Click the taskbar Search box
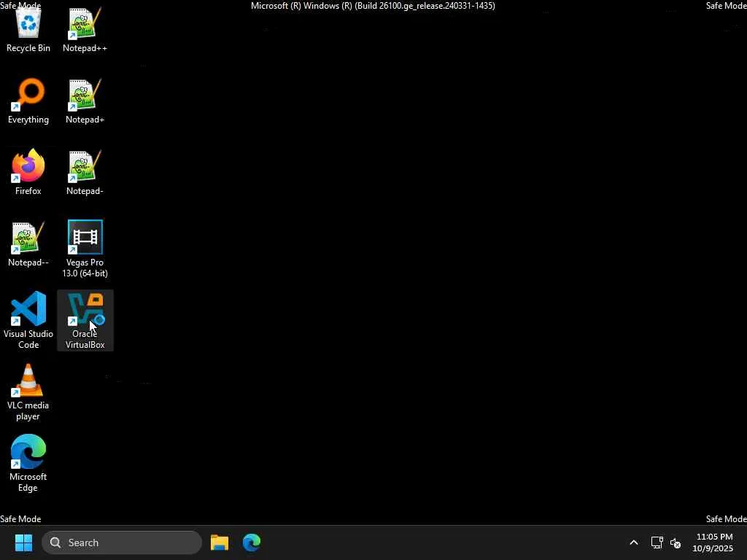The image size is (747, 560). tap(122, 542)
